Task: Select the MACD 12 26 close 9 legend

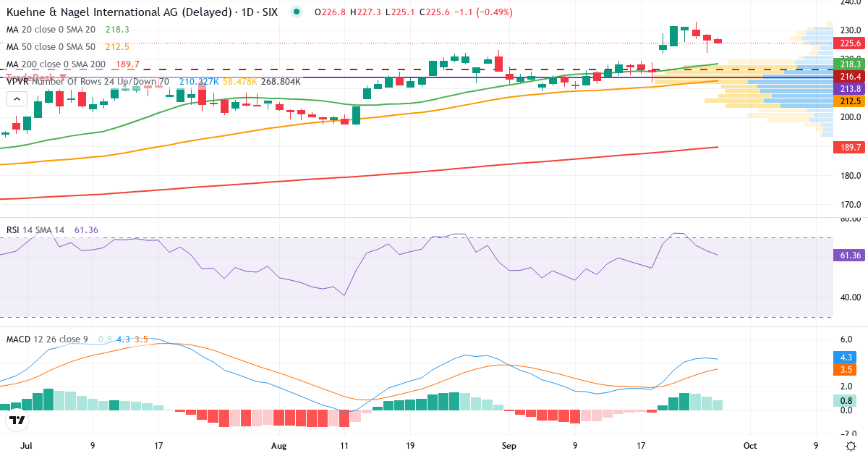Action: (48, 339)
